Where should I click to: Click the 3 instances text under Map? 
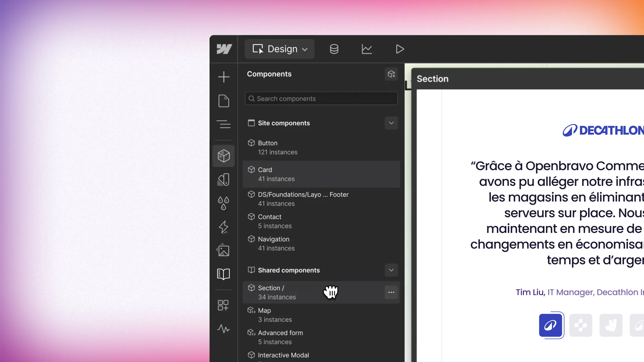275,320
